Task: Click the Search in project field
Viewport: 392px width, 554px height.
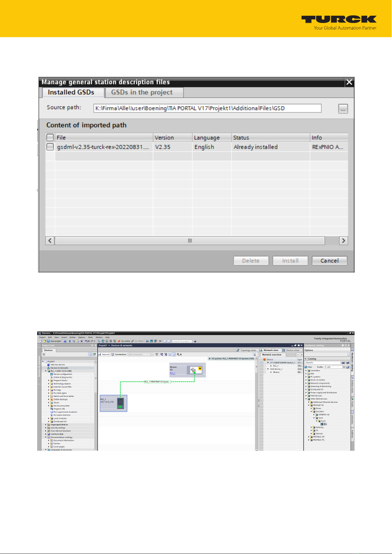Action: point(182,341)
